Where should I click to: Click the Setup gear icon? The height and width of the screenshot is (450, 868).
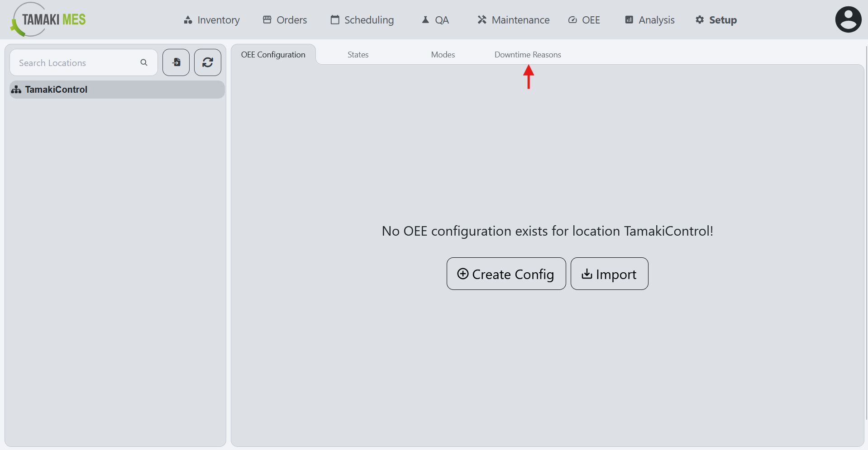click(699, 20)
